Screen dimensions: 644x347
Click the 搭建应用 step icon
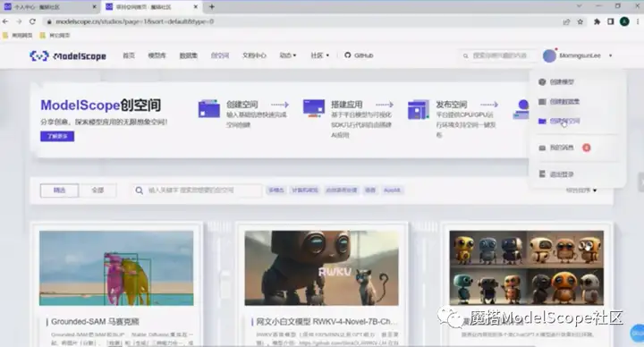[x=314, y=108]
